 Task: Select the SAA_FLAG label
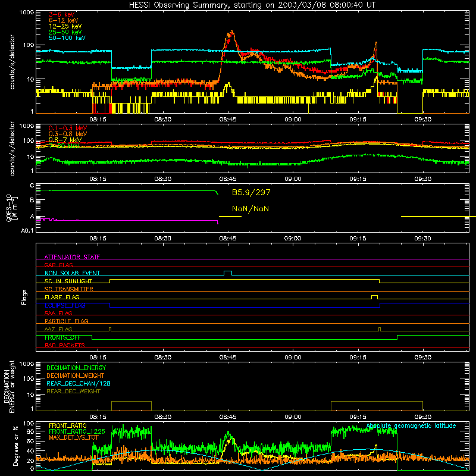point(58,313)
